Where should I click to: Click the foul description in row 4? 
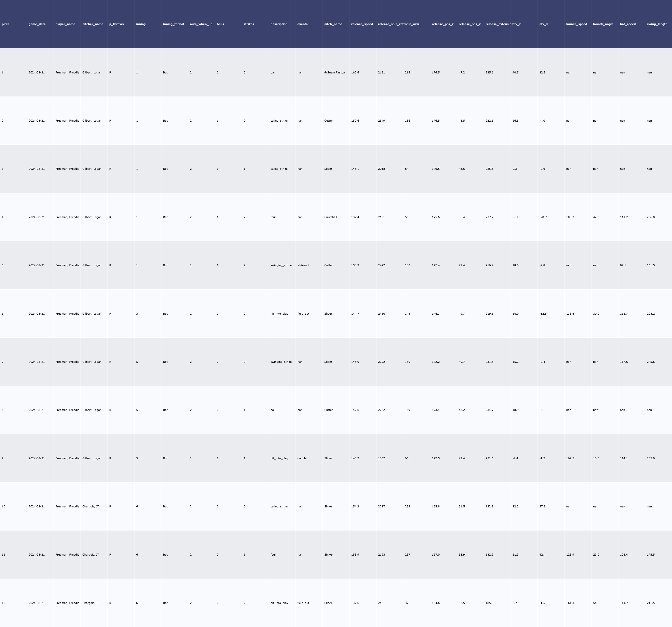[x=273, y=217]
